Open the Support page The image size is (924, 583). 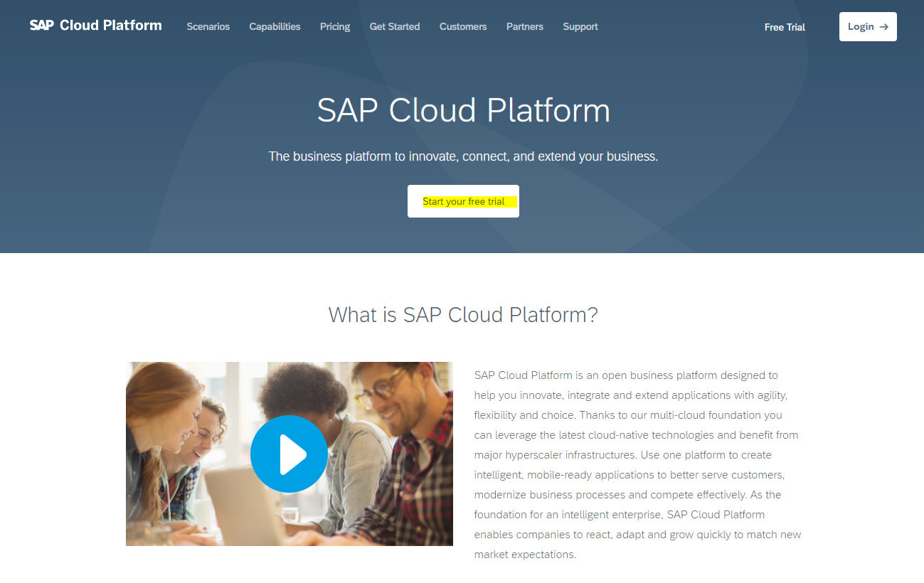(x=580, y=26)
